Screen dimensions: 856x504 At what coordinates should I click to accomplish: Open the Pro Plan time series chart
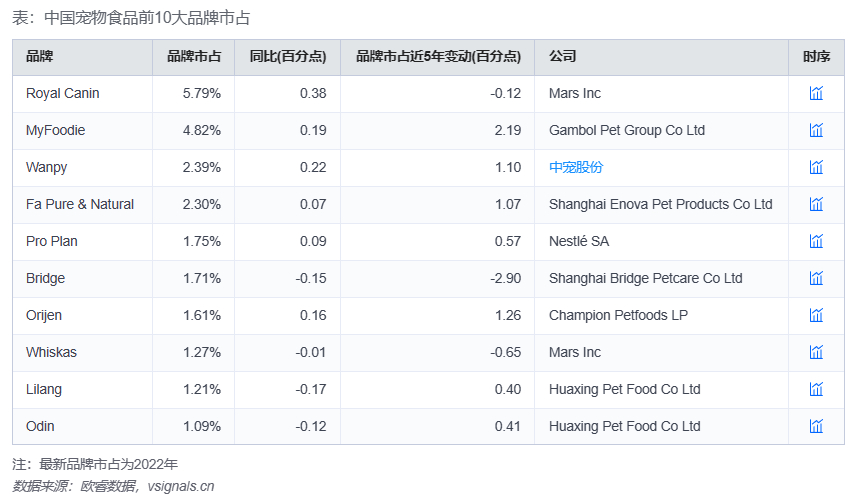[x=816, y=241]
